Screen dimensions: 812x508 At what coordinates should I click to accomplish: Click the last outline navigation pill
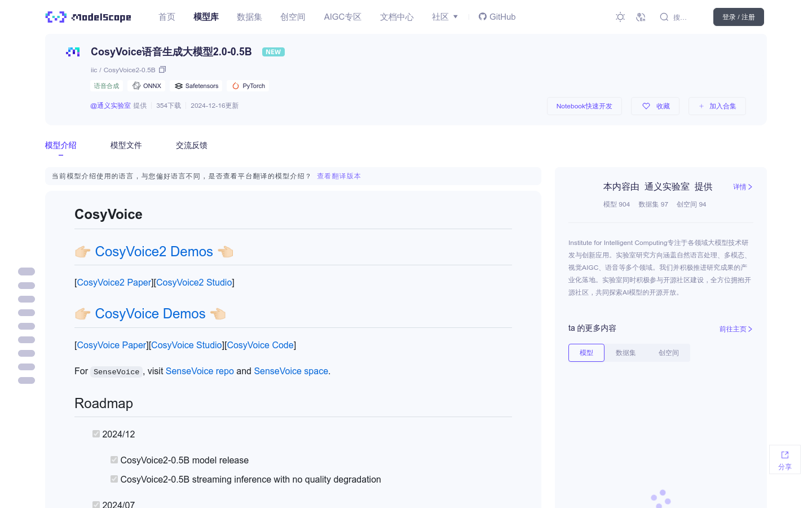coord(27,380)
